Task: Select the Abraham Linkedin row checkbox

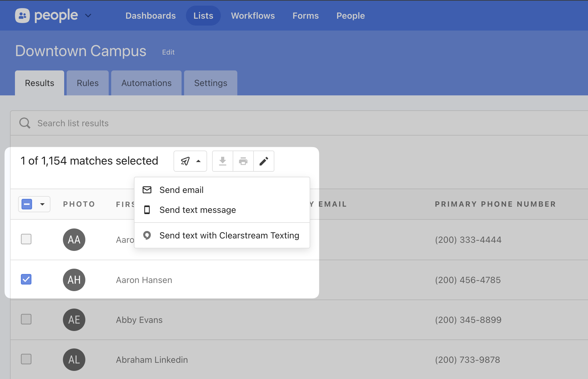Action: 26,359
